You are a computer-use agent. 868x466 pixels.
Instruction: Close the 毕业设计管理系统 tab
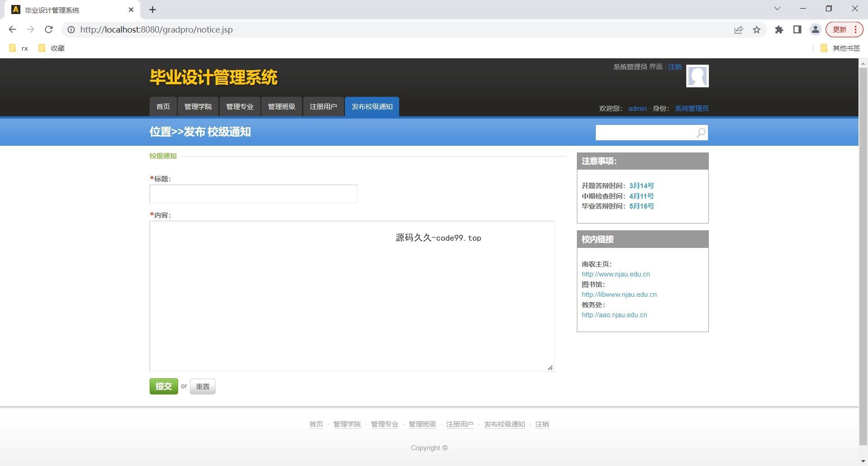(131, 10)
